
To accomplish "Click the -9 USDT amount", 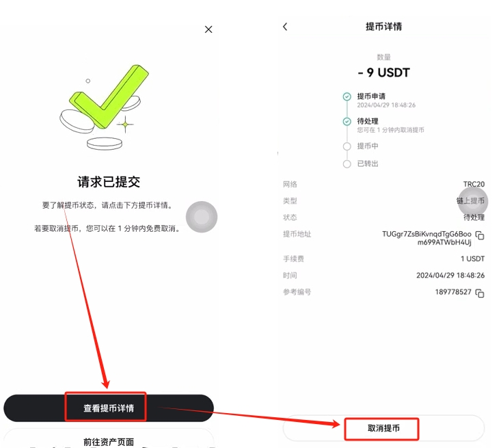I will (x=383, y=73).
